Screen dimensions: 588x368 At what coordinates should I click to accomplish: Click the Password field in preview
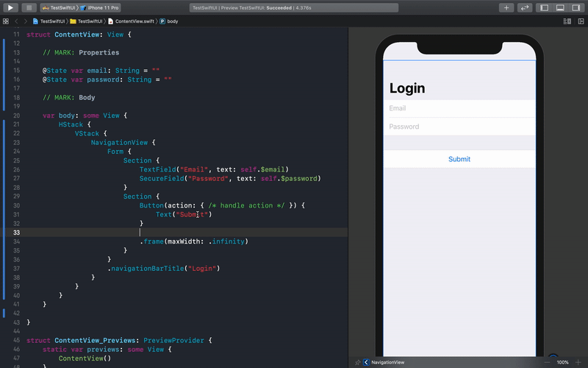[459, 127]
